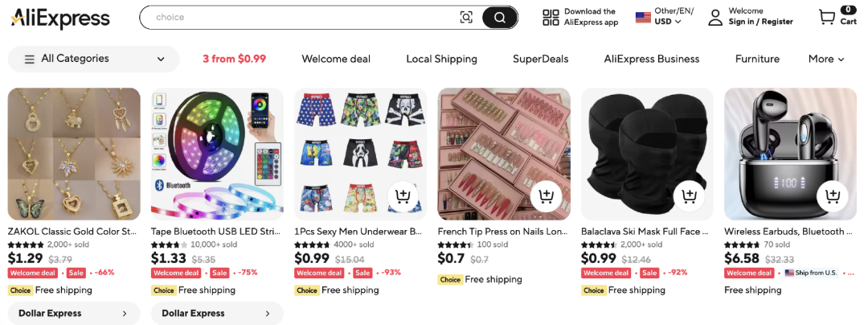This screenshot has width=868, height=325.
Task: Click the QR code app download icon
Action: [551, 18]
